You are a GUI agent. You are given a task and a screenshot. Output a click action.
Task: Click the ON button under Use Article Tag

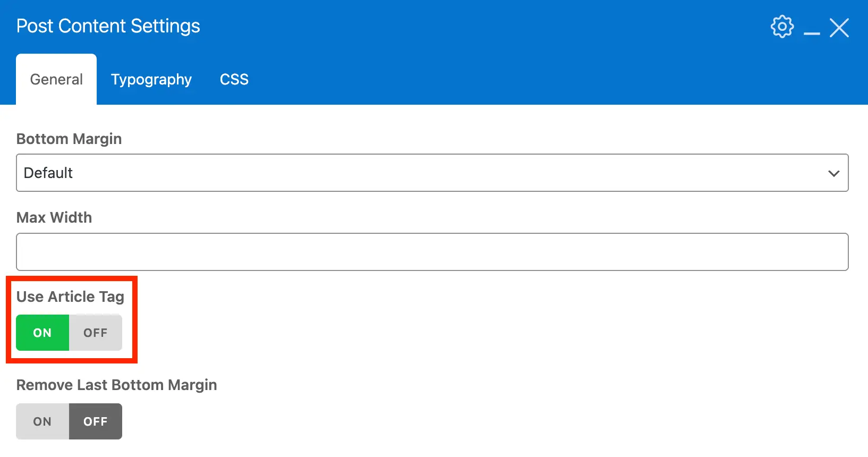click(x=42, y=333)
